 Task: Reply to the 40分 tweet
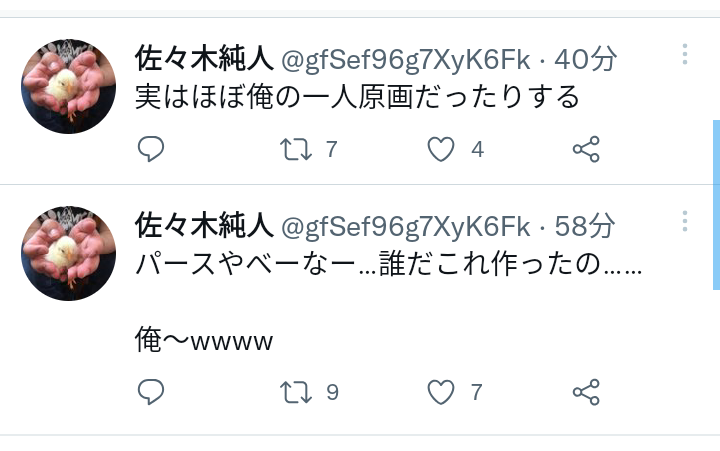coord(151,149)
